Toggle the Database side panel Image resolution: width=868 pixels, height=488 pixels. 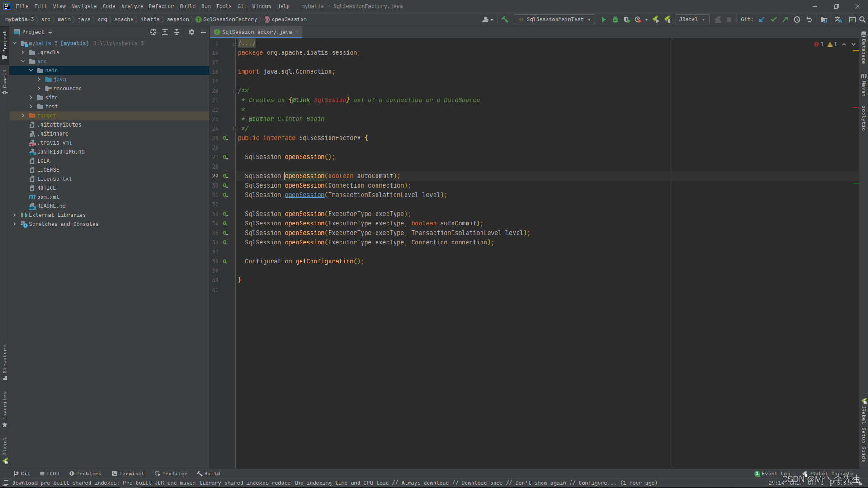863,47
